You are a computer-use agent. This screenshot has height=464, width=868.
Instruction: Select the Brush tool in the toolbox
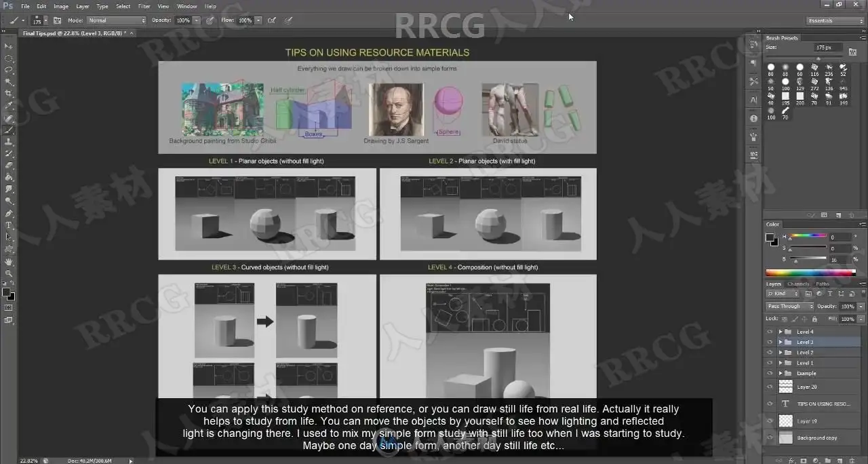9,130
